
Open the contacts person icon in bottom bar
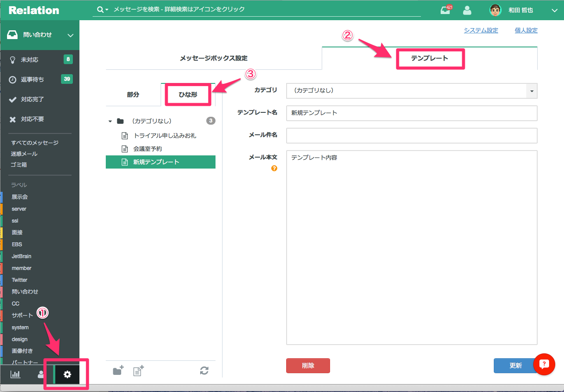pos(41,374)
